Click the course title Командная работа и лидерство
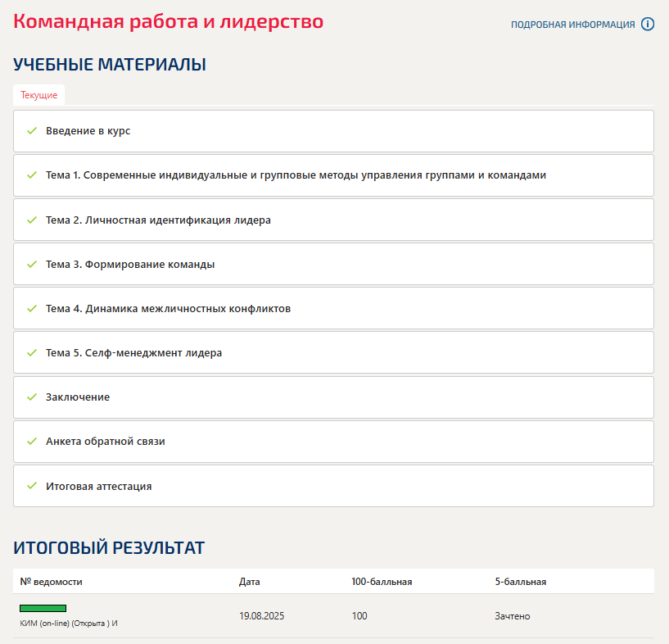 169,21
